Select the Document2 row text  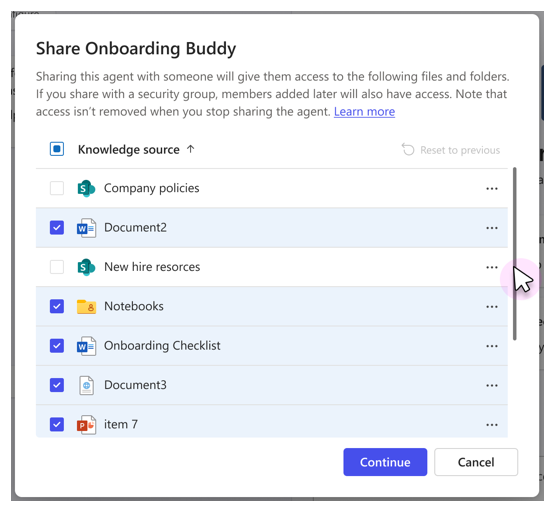[x=135, y=227]
